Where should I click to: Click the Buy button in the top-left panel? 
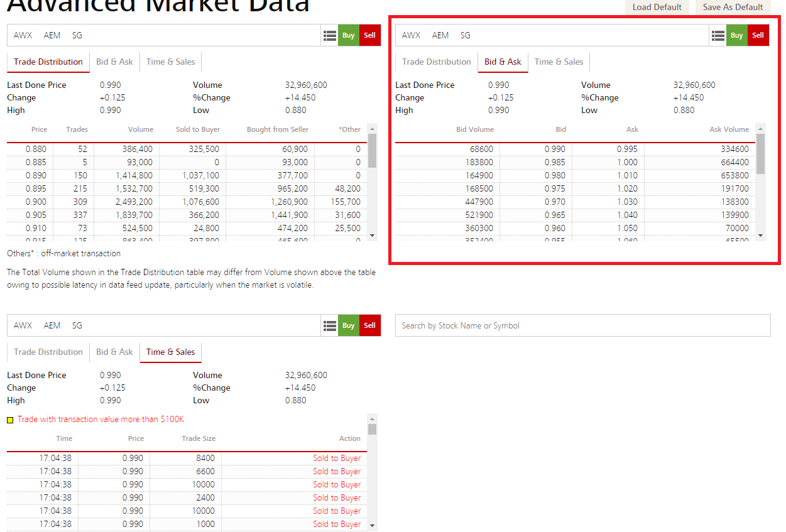pyautogui.click(x=348, y=35)
